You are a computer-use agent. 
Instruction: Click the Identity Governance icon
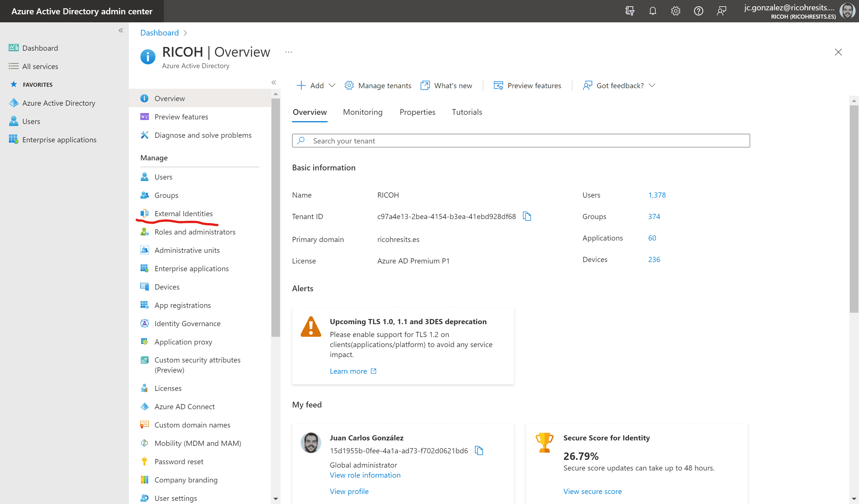(145, 323)
